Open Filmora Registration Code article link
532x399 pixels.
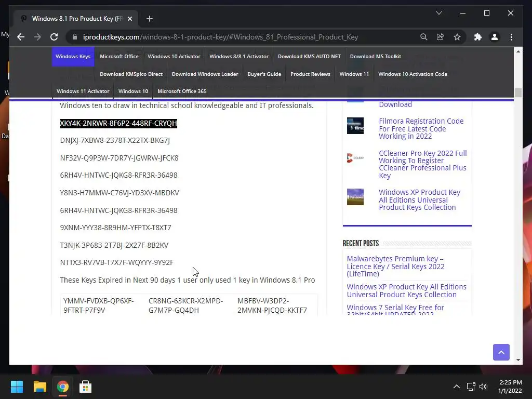[421, 129]
